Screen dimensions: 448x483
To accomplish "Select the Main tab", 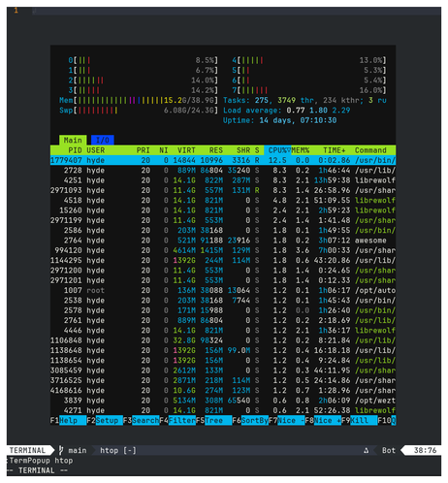I will [73, 140].
